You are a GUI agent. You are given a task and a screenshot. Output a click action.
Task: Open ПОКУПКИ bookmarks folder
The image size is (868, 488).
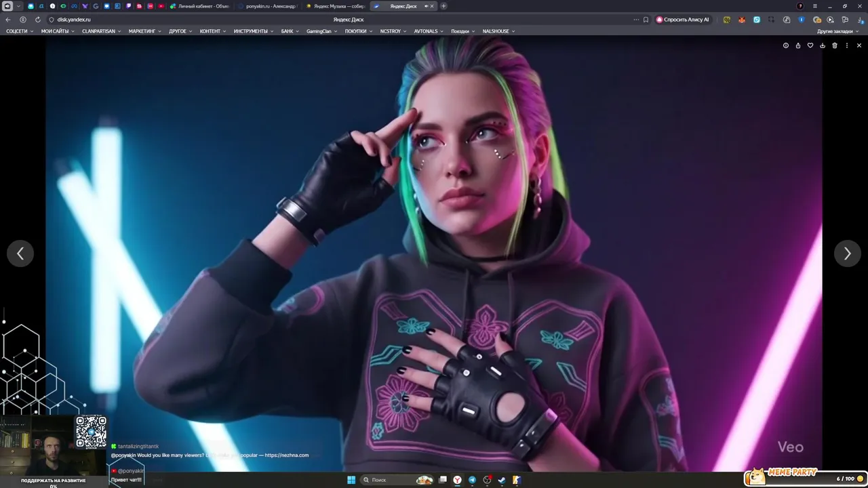click(358, 31)
